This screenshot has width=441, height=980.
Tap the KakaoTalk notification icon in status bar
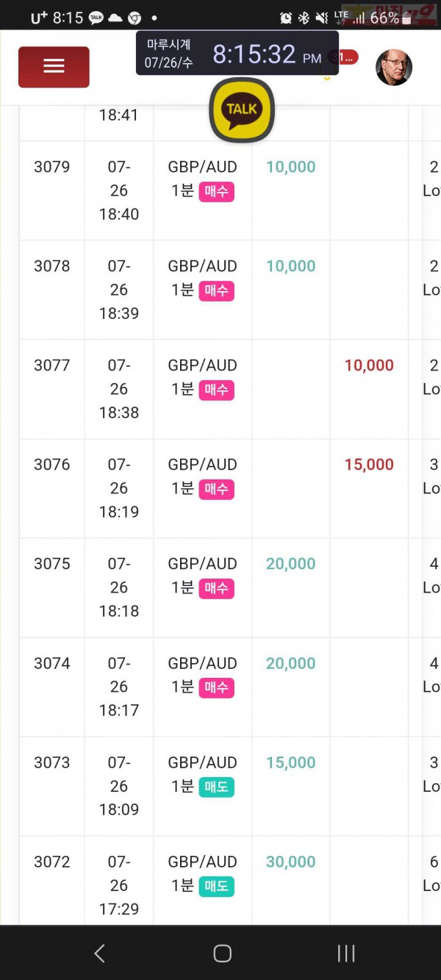[x=96, y=18]
